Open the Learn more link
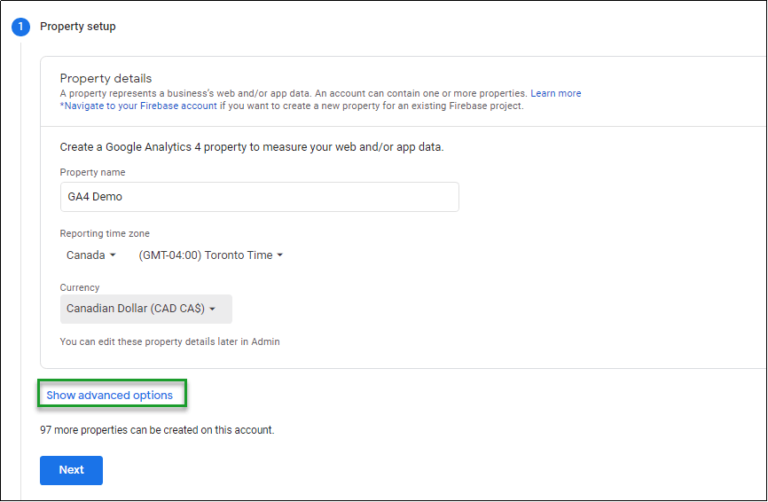 555,93
